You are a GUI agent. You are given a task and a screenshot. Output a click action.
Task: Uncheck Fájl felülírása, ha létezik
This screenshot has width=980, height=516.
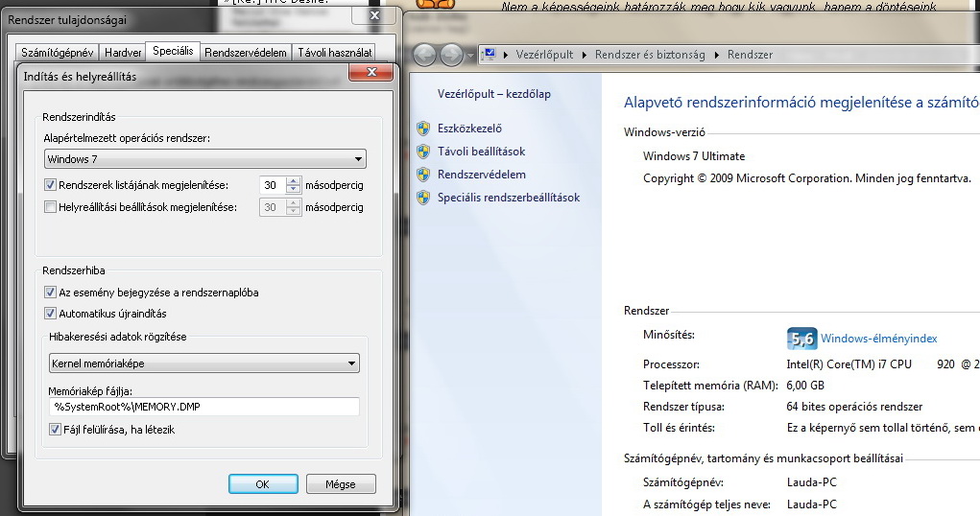[x=55, y=429]
